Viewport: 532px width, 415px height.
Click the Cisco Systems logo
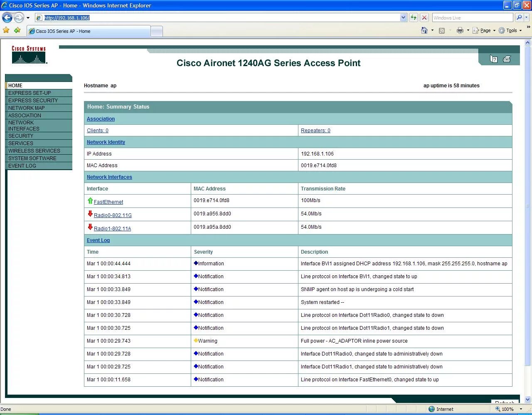coord(29,55)
